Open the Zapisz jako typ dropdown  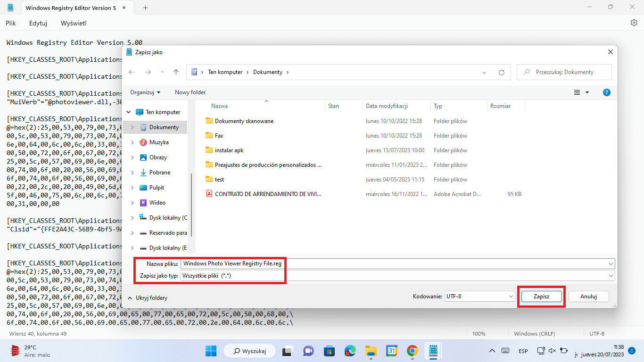tap(611, 276)
